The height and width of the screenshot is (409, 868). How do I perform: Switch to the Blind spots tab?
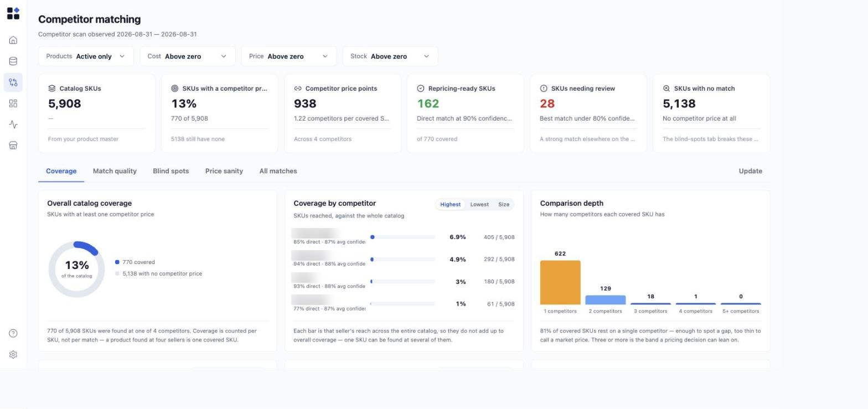(x=170, y=171)
